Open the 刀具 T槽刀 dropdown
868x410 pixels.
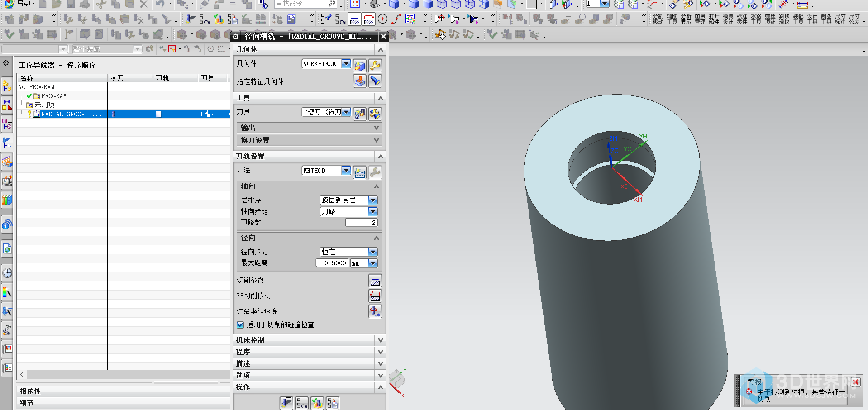click(x=346, y=112)
